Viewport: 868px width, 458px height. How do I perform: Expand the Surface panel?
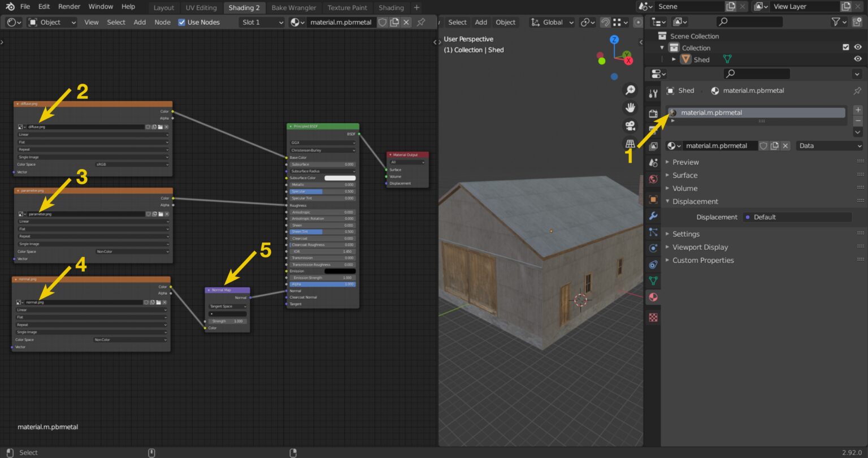pyautogui.click(x=685, y=175)
